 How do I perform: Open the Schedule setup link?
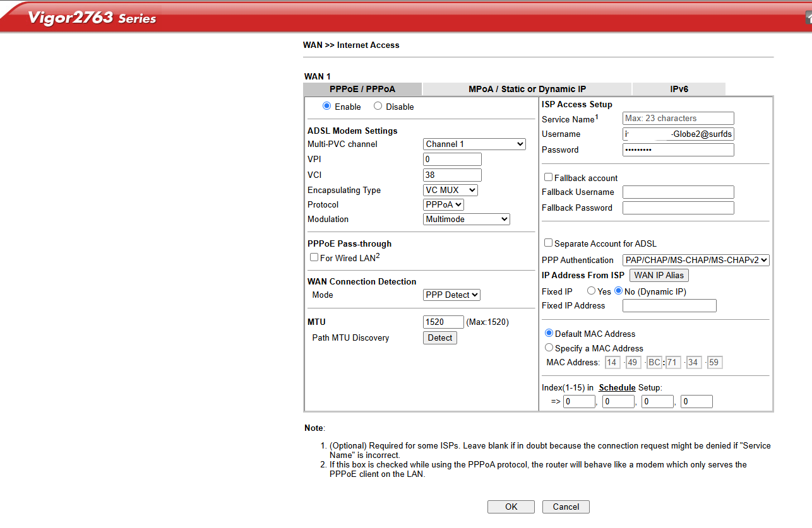(617, 387)
